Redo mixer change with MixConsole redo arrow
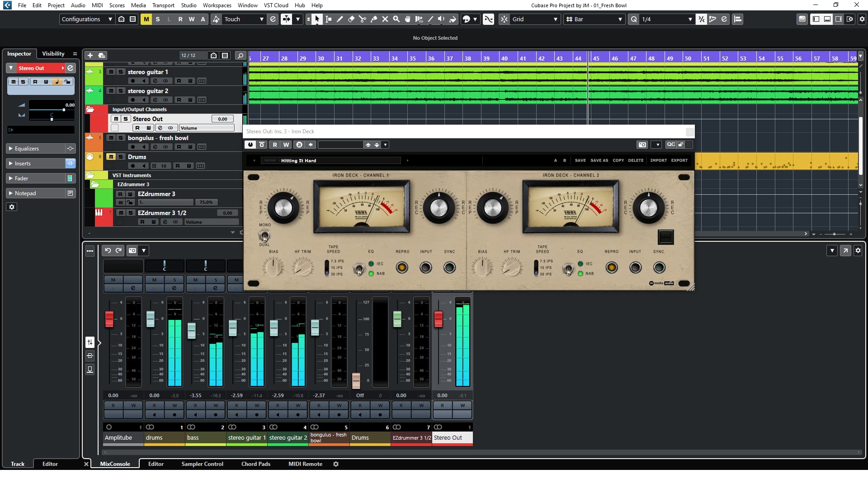 (118, 250)
